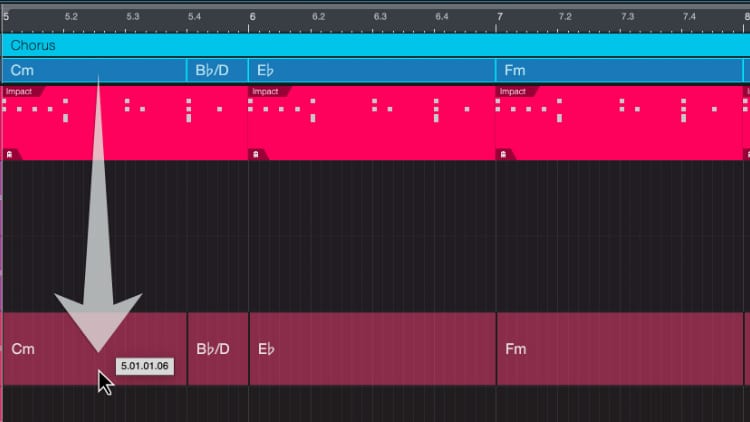Click position 5.4 on the ruler
The image size is (750, 422).
[x=194, y=17]
